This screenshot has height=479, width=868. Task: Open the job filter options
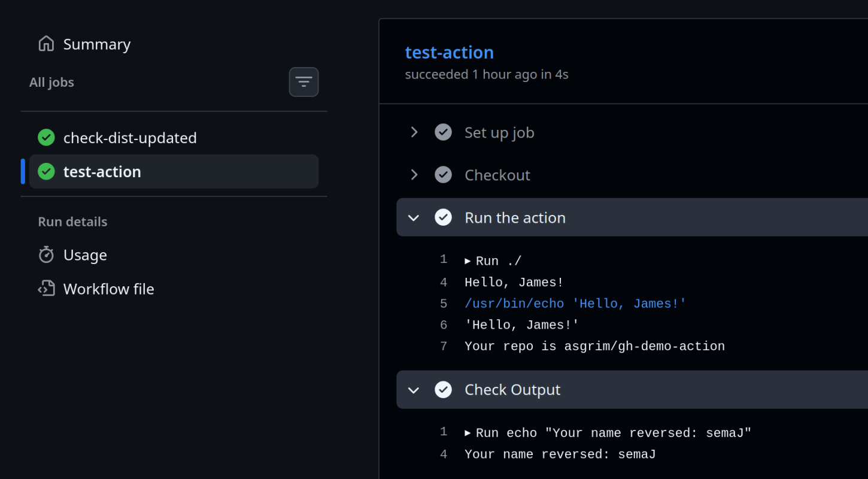coord(304,82)
